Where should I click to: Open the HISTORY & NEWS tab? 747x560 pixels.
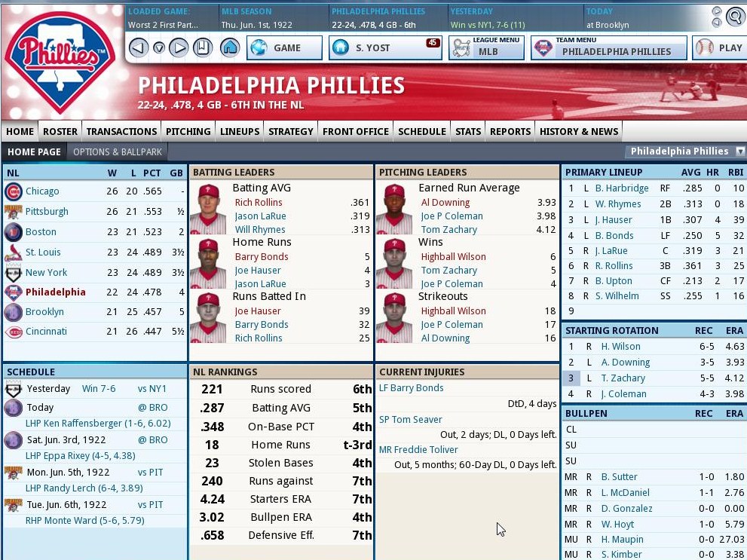click(x=579, y=132)
